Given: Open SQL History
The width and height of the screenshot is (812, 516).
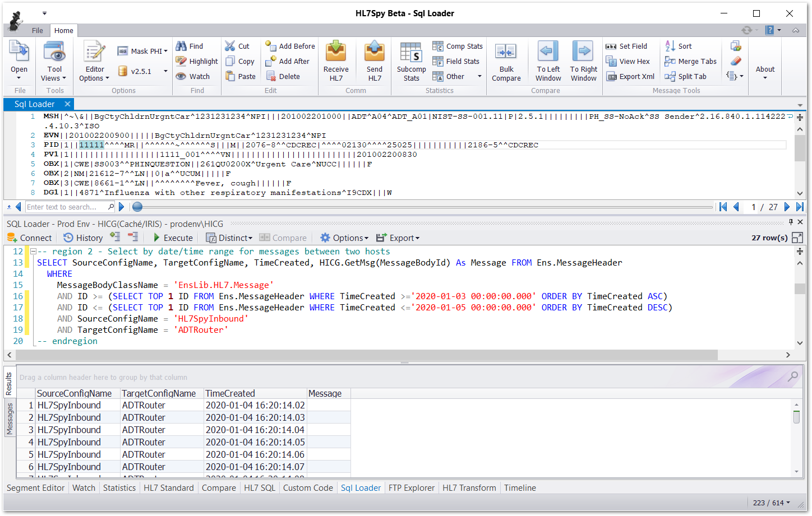Looking at the screenshot, I should tap(83, 238).
